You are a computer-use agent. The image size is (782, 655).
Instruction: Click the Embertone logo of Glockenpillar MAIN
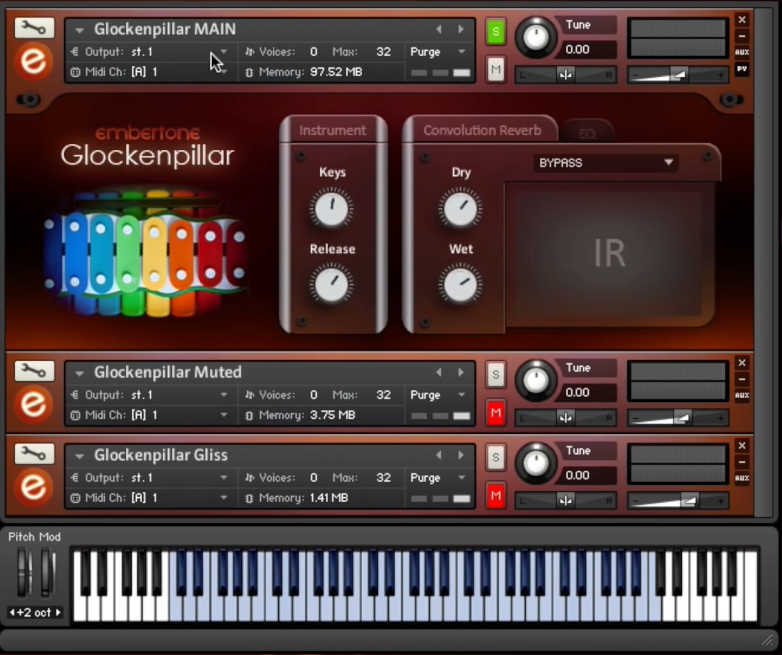[33, 61]
